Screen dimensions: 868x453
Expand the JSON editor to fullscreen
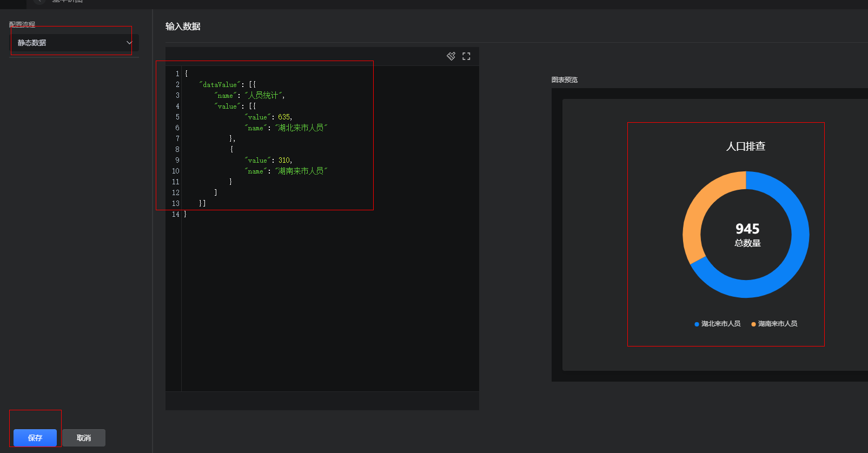(x=466, y=56)
